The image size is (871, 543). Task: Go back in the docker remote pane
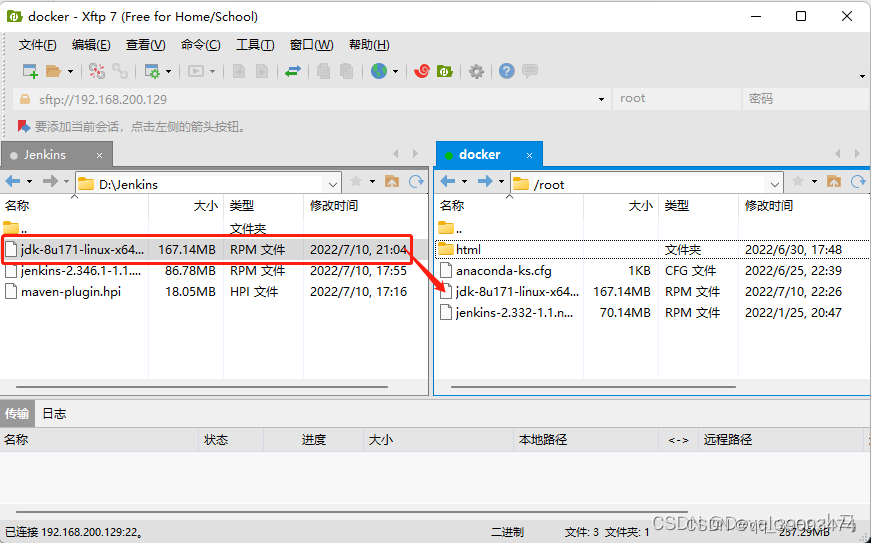coord(448,182)
